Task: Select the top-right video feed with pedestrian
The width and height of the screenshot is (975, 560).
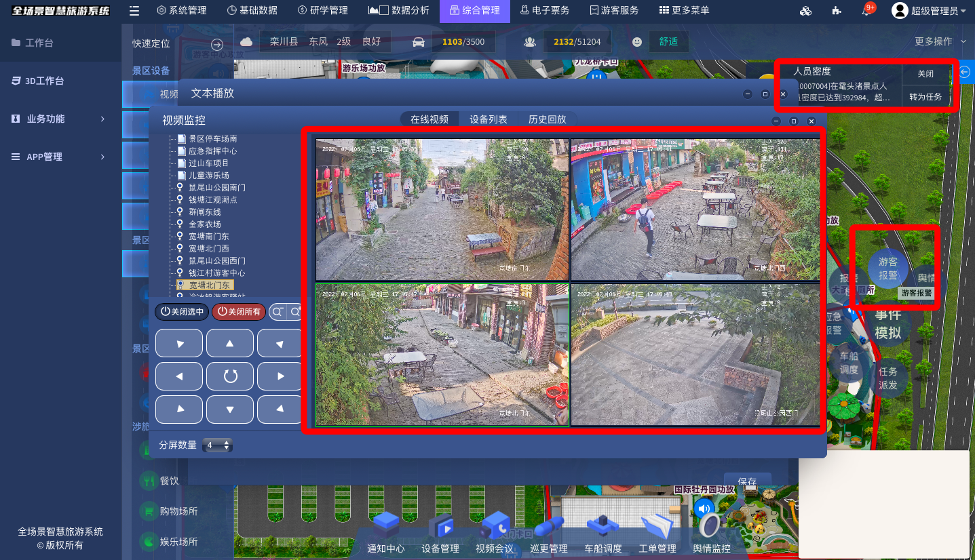Action: click(695, 209)
